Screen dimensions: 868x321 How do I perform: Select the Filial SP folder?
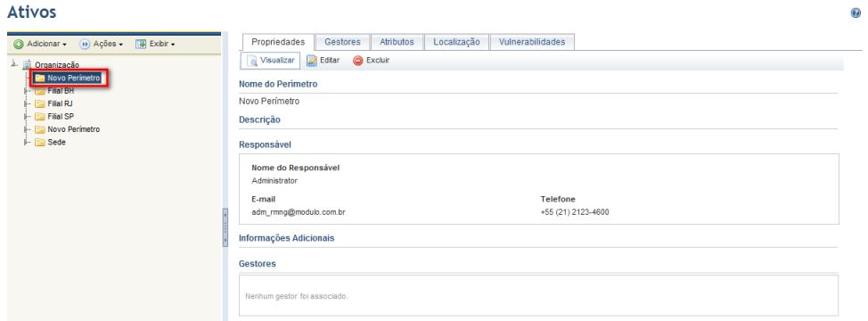[x=61, y=116]
